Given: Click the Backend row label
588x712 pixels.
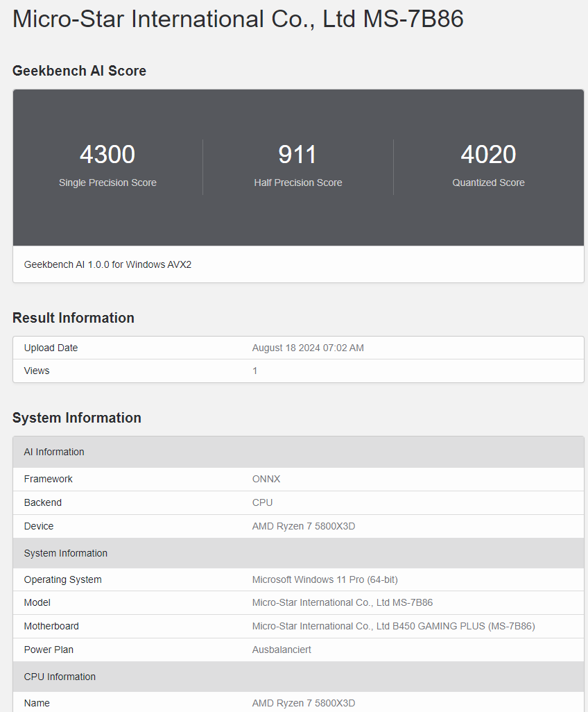Looking at the screenshot, I should point(43,502).
